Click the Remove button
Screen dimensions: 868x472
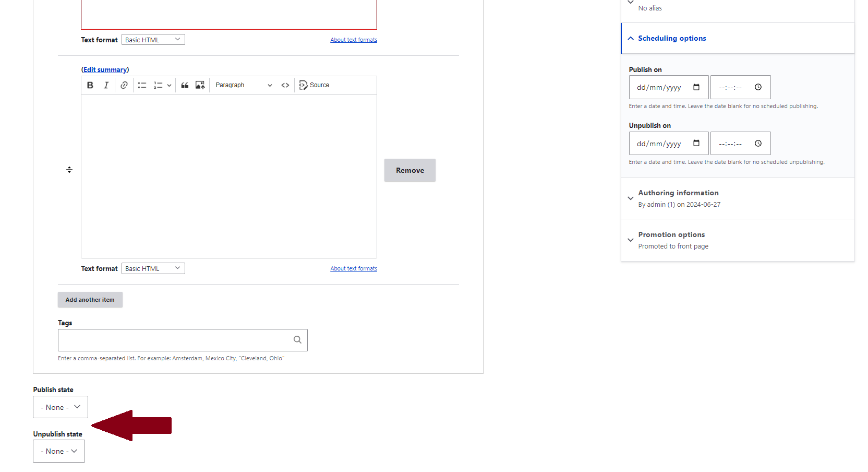(409, 170)
